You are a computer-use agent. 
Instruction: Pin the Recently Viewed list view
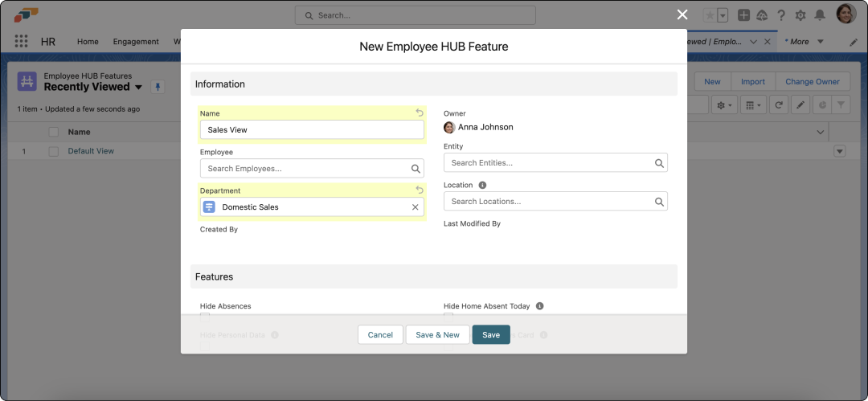(x=158, y=87)
